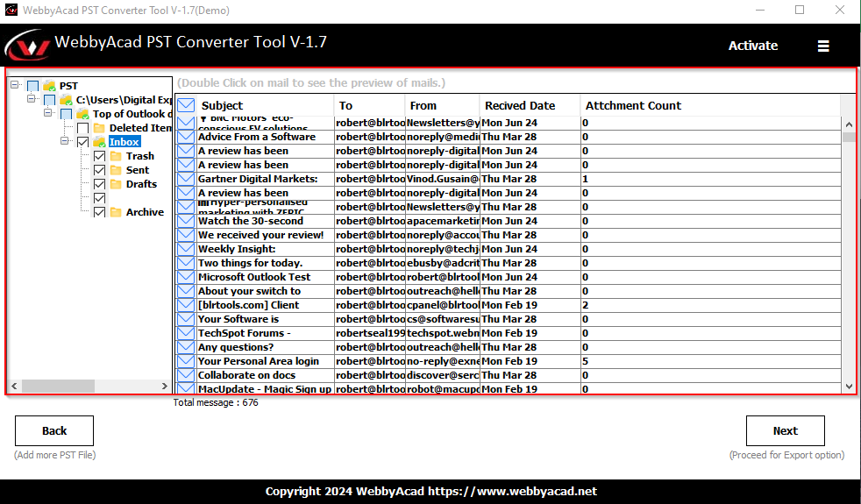Click envelope icon for About your switch to
The image size is (861, 504).
[x=186, y=291]
